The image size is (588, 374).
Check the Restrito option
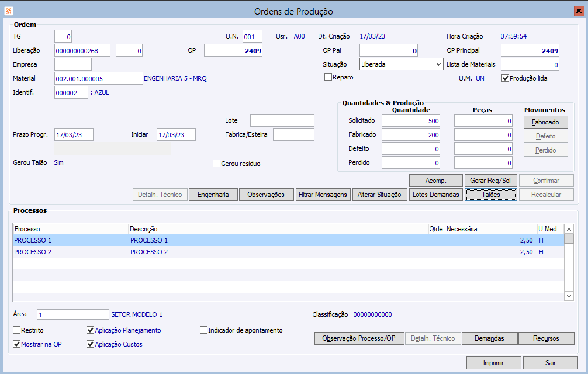tap(17, 330)
